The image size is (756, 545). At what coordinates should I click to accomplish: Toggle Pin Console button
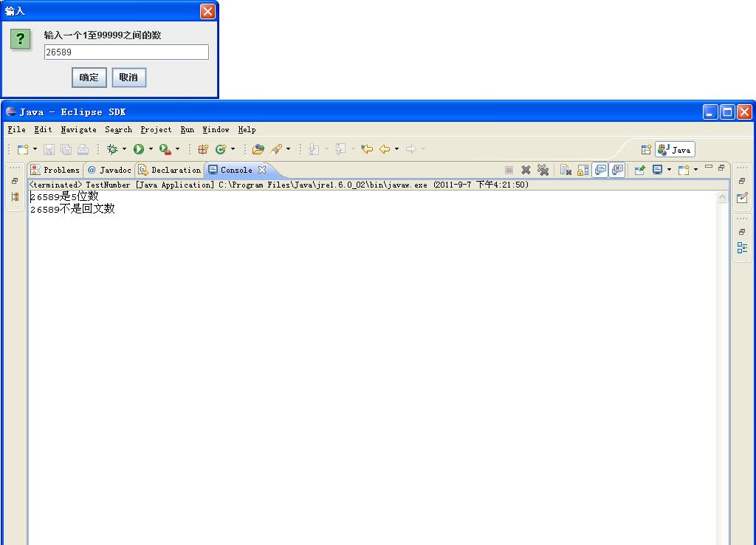point(640,170)
